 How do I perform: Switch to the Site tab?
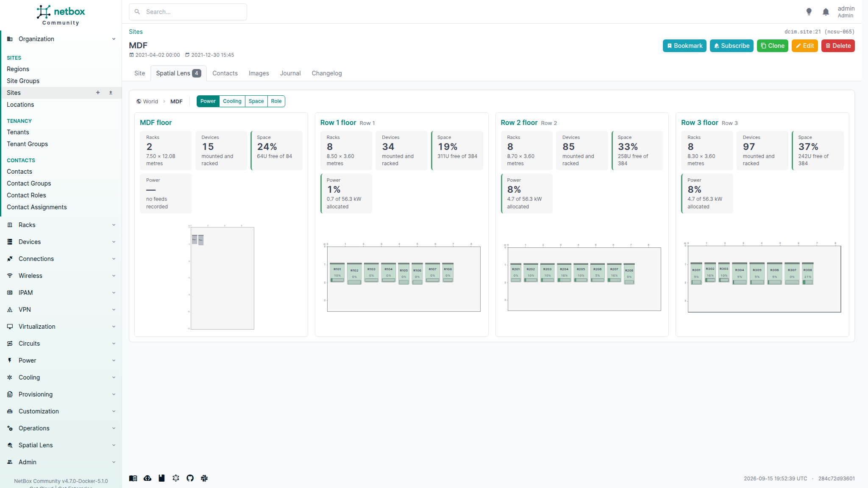tap(139, 73)
